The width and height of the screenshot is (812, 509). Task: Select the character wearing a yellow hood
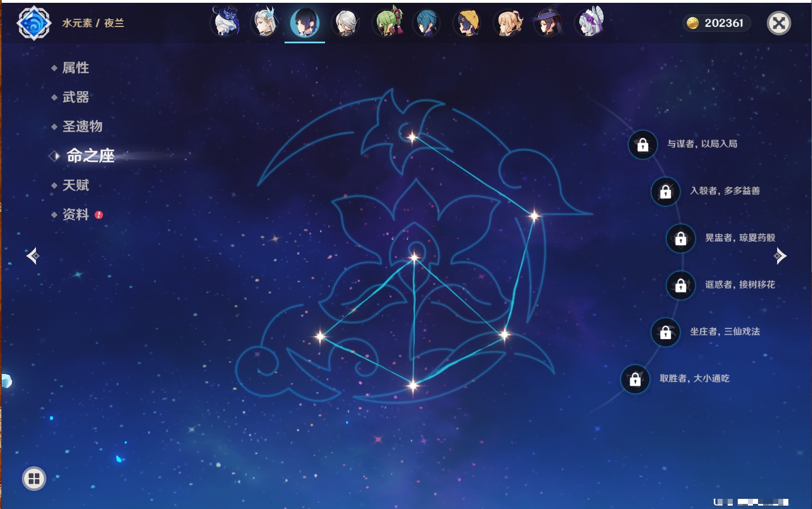[468, 23]
